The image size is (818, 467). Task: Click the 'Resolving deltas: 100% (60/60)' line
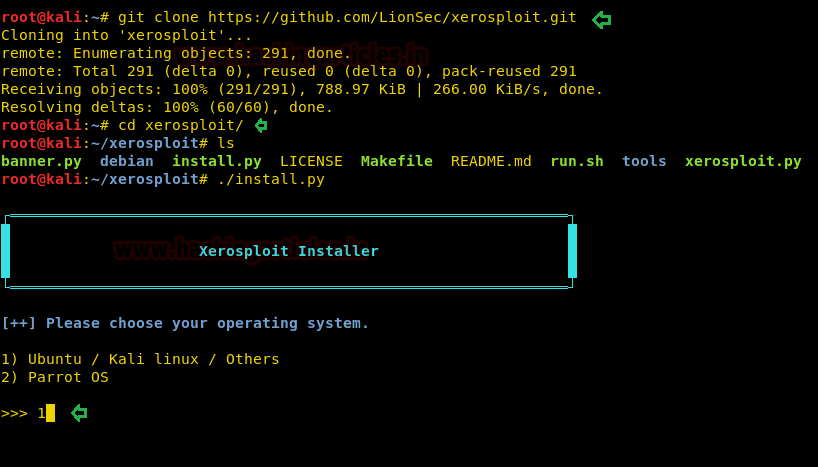[167, 107]
